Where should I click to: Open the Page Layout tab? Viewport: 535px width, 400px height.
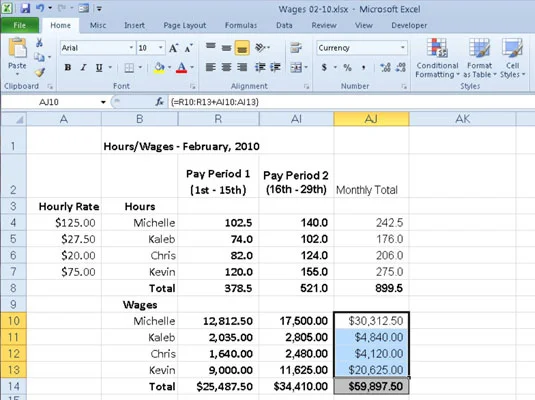[x=185, y=25]
